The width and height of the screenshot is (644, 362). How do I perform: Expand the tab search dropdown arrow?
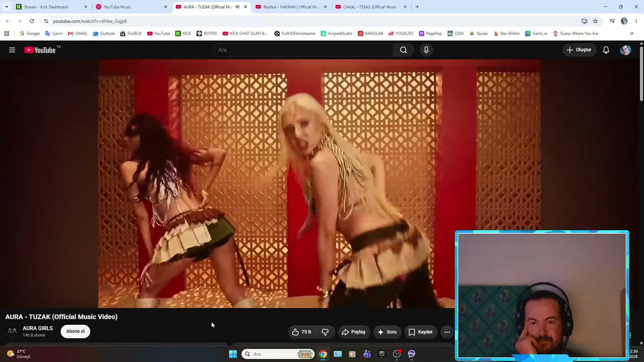(7, 7)
